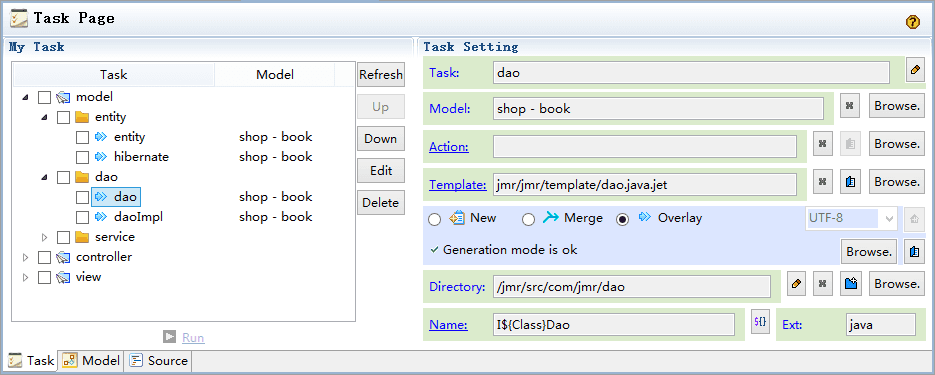Check the hibernate task checkbox
The height and width of the screenshot is (375, 935).
click(x=82, y=157)
